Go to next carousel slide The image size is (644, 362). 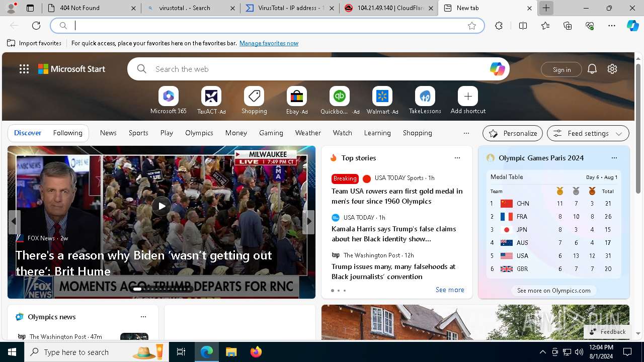click(x=309, y=221)
